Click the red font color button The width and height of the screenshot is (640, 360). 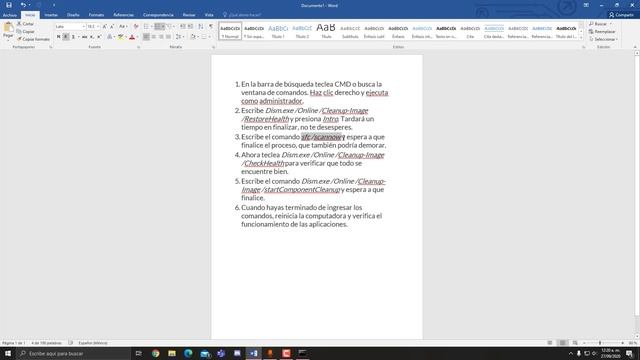click(131, 37)
